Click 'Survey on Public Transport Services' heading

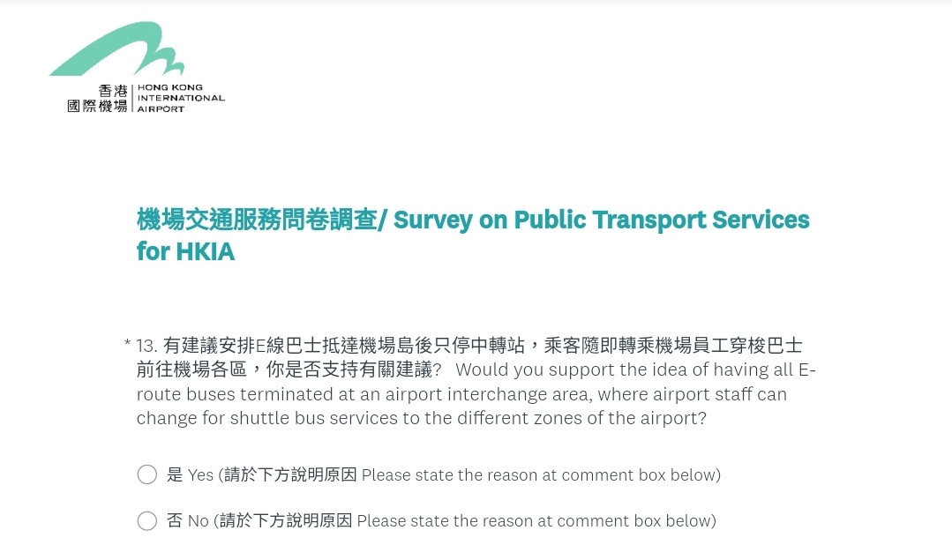click(x=601, y=220)
